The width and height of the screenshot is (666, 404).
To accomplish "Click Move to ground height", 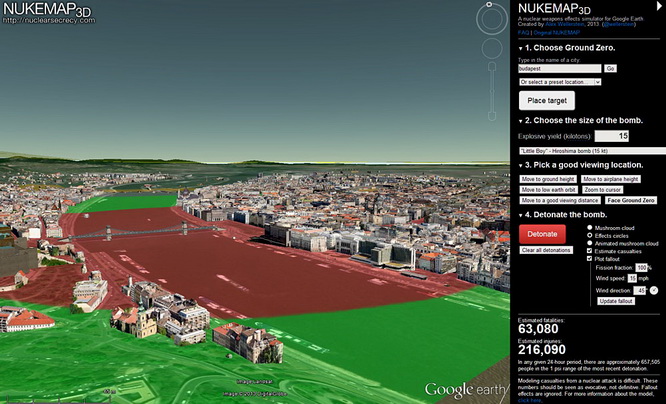I will coord(548,179).
